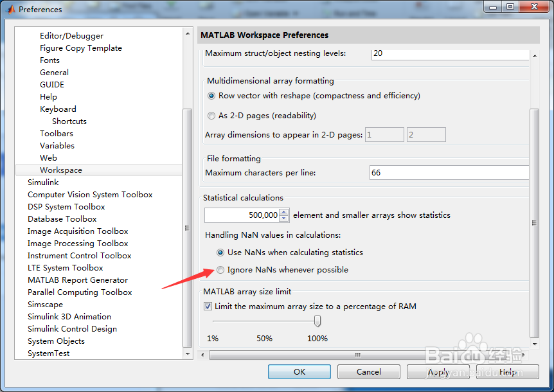This screenshot has height=392, width=554.
Task: Click the tree list scroll-down arrow
Action: point(188,353)
